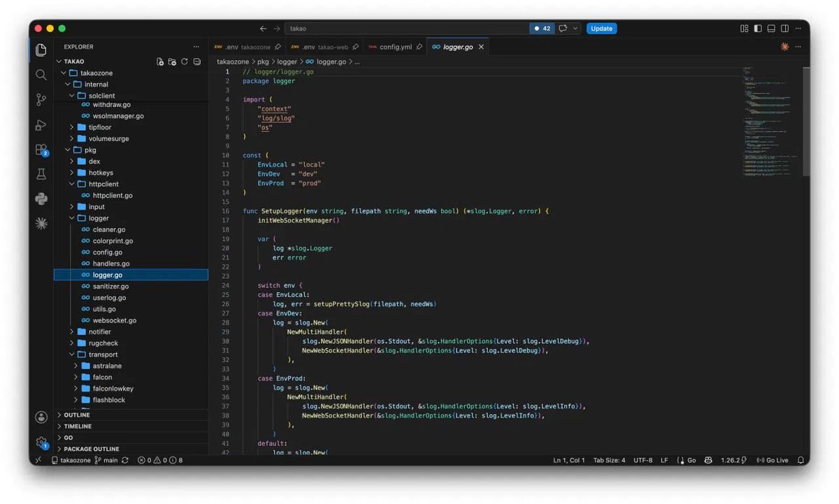Expand the tipfloor folder
839x504 pixels.
point(72,127)
